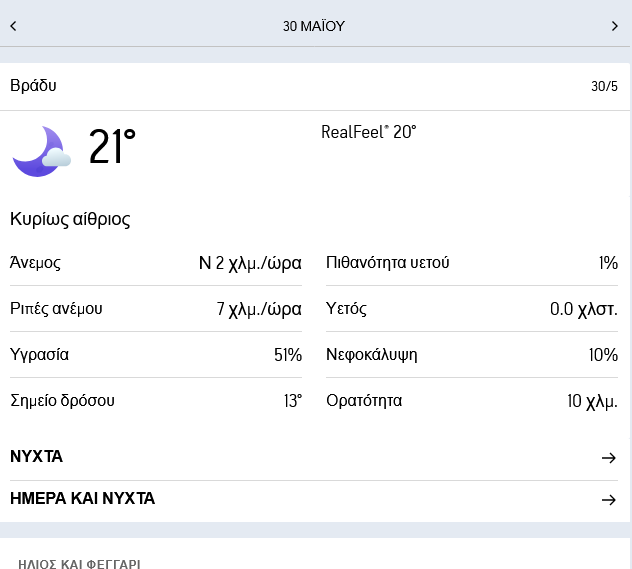The image size is (632, 569).
Task: Click the 0.0 χλστ. precipitation value
Action: click(x=584, y=309)
